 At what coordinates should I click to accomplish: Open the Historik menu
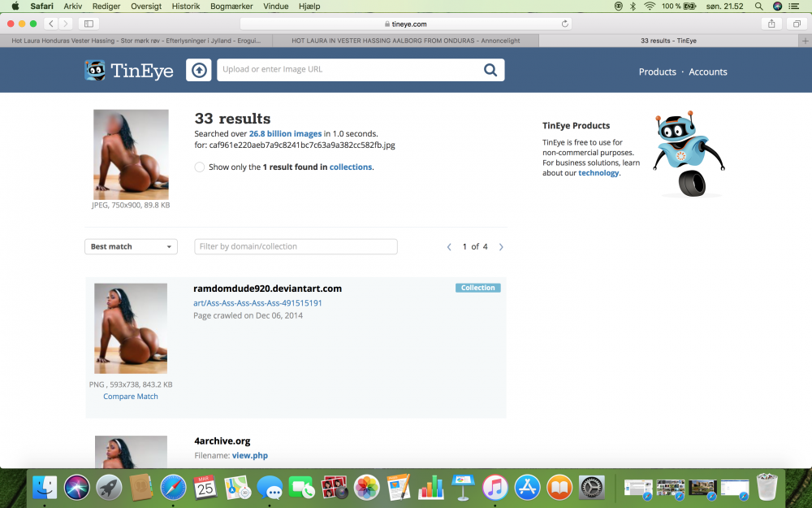185,7
